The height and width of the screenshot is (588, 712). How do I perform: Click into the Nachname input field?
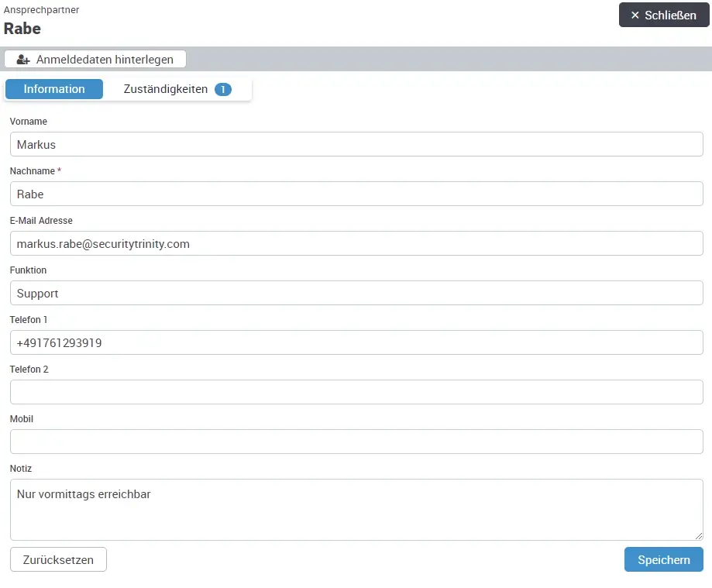coord(356,194)
